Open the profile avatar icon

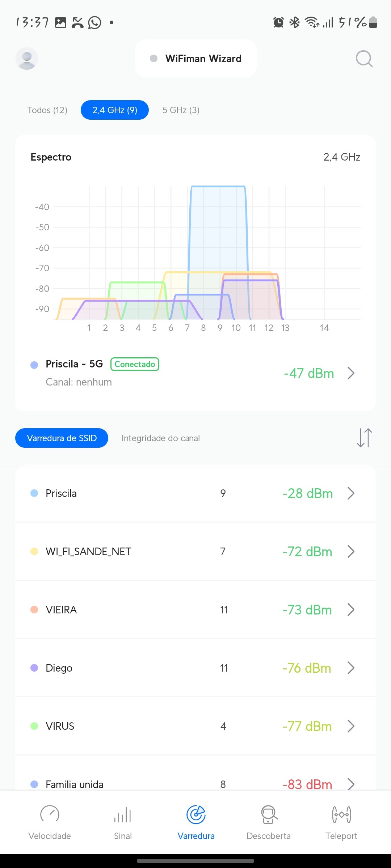(x=27, y=58)
